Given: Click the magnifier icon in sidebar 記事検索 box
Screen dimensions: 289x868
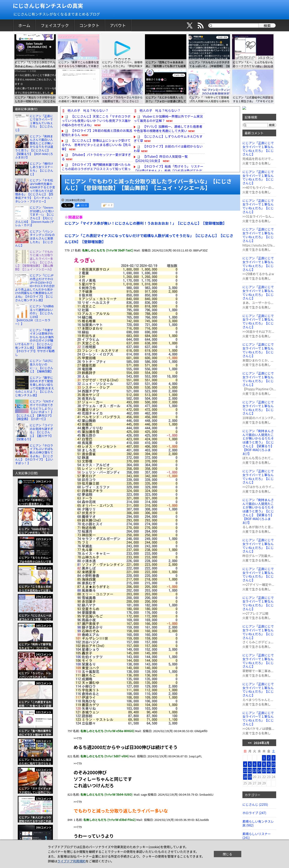Looking at the screenshot, I should click(x=245, y=125).
